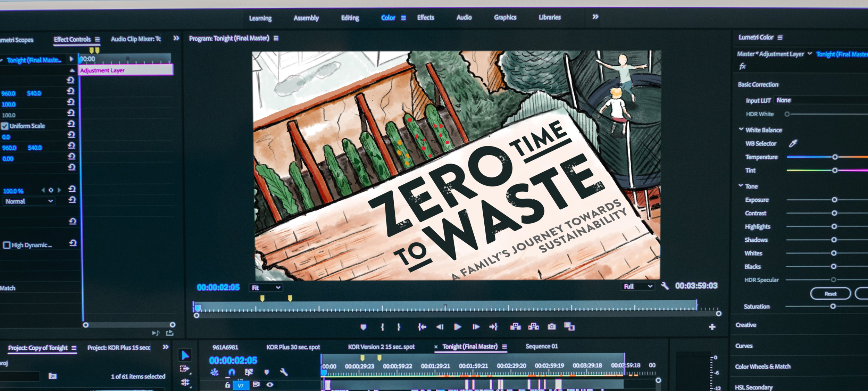This screenshot has height=391, width=868.
Task: Open the Audio workspace
Action: [464, 17]
